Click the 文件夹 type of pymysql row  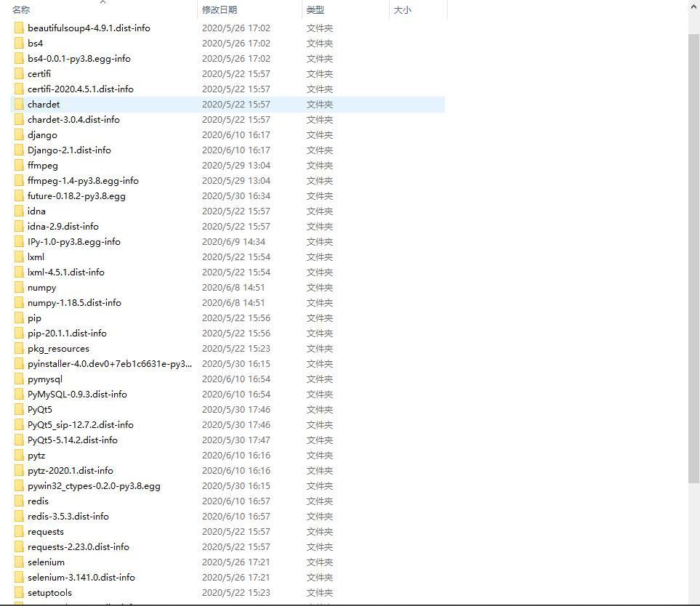320,379
